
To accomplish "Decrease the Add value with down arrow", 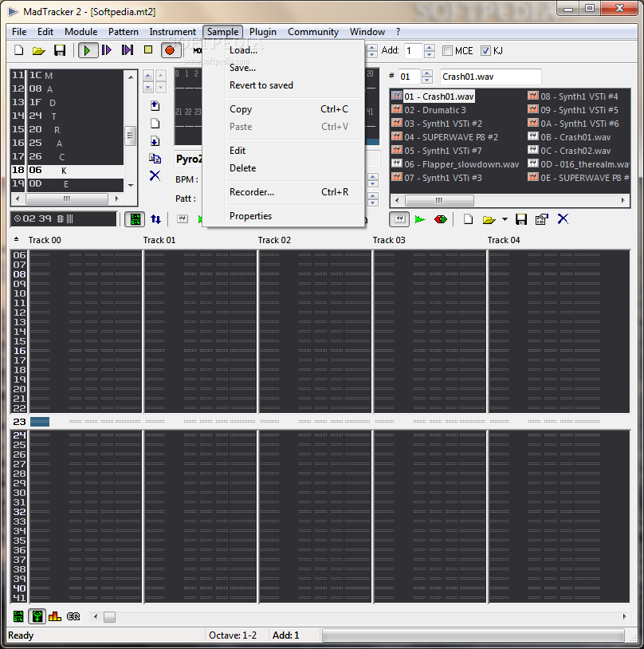I will [429, 54].
